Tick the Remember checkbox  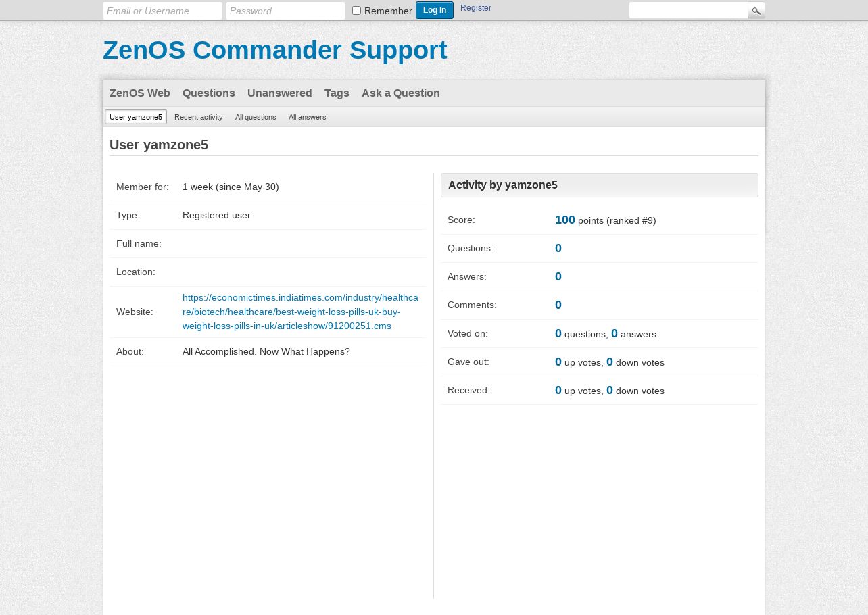(356, 10)
